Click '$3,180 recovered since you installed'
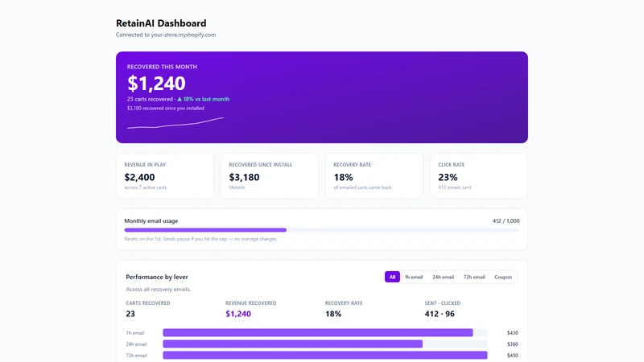Image resolution: width=644 pixels, height=362 pixels. pyautogui.click(x=166, y=109)
